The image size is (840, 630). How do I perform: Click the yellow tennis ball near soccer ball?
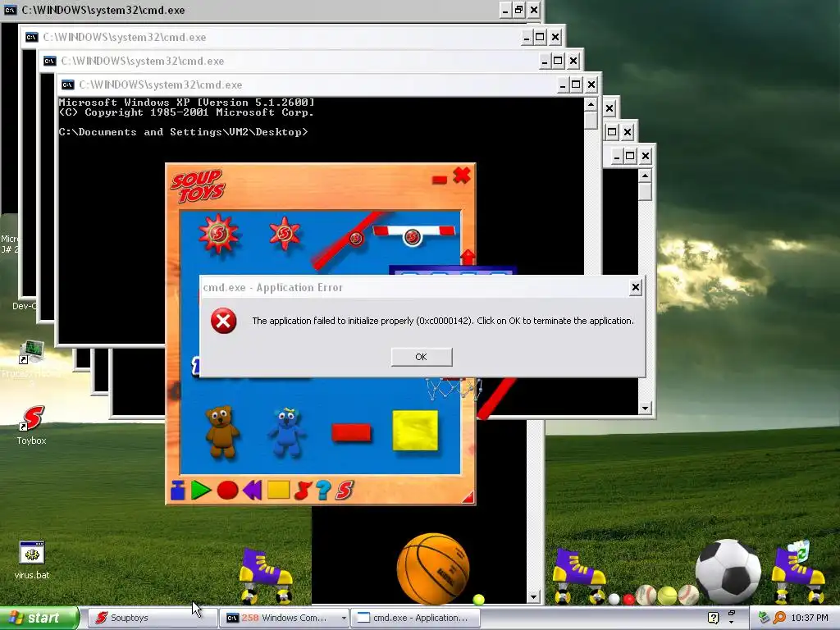coord(667,596)
